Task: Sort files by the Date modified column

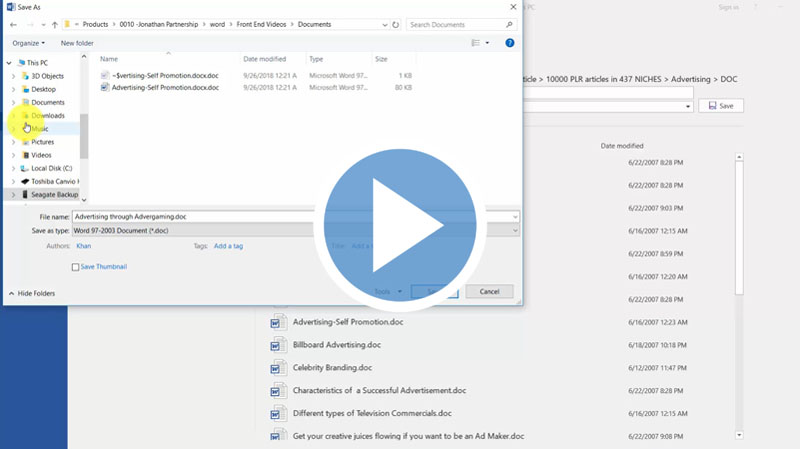Action: 264,59
